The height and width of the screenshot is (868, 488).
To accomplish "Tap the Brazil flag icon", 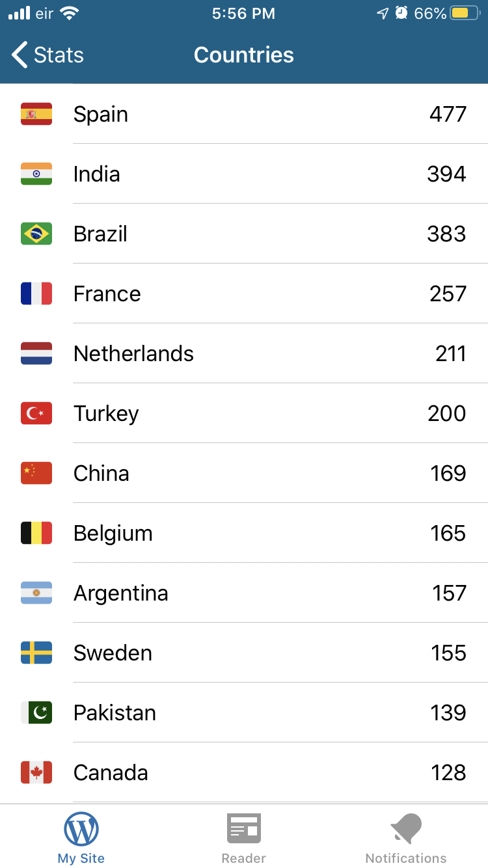I will coord(36,234).
